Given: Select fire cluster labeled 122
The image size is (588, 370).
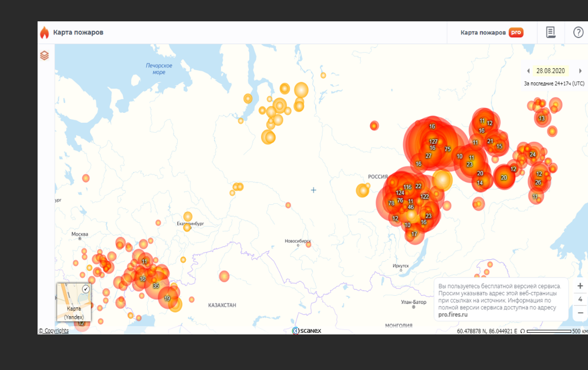Looking at the screenshot, I should (424, 197).
